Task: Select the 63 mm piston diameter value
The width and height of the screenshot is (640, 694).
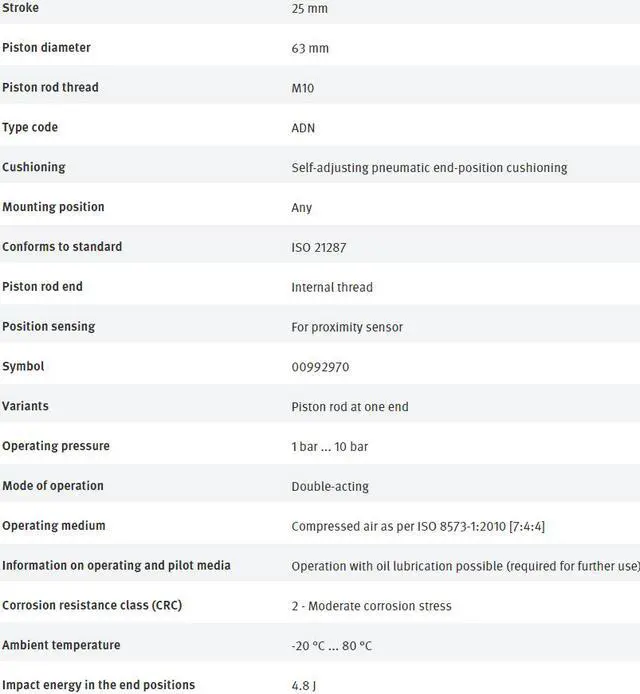Action: click(x=310, y=48)
